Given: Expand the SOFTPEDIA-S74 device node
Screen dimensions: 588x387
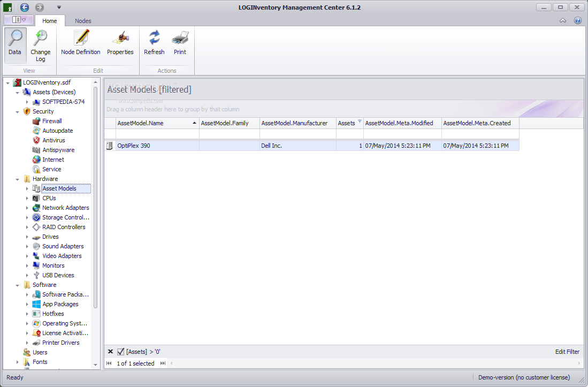Looking at the screenshot, I should [27, 102].
